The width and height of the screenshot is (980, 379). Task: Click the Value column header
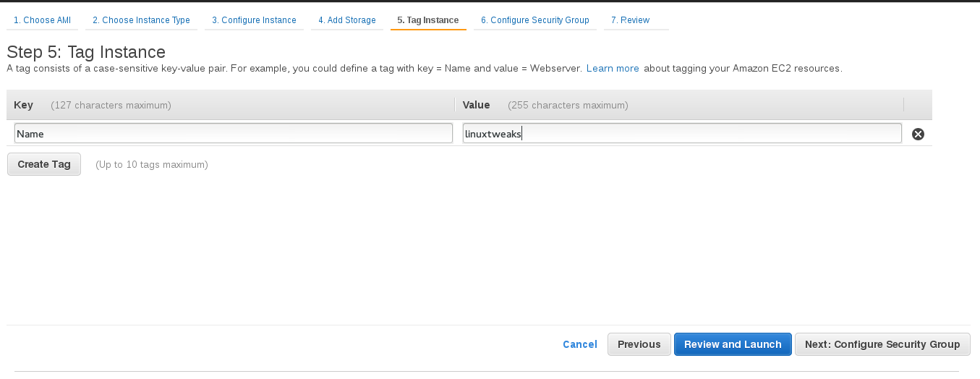point(476,105)
